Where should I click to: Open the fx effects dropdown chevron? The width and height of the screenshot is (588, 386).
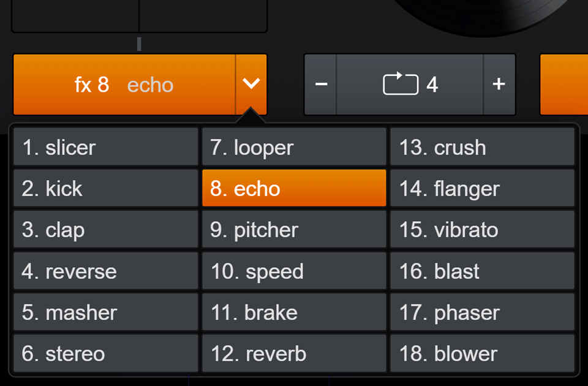pos(251,84)
